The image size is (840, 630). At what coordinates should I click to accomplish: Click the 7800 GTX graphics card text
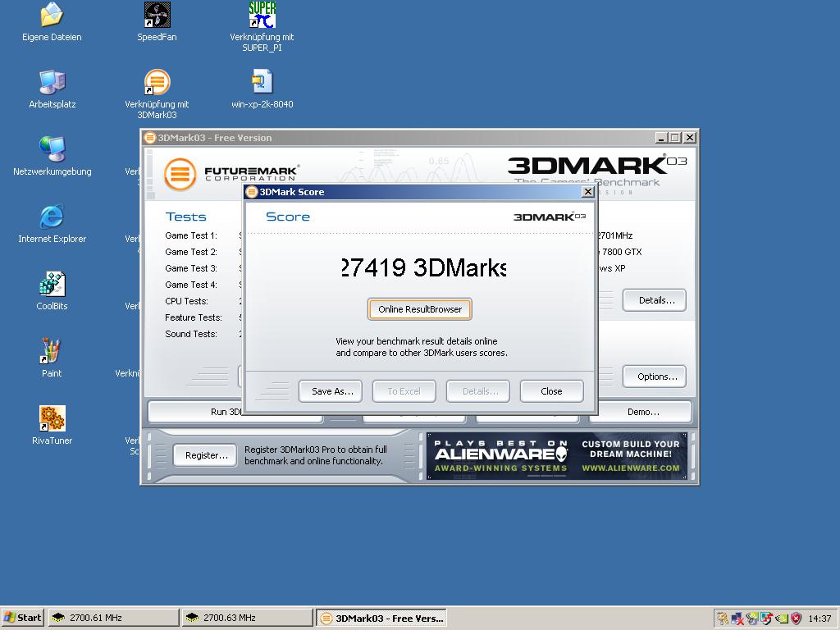[621, 252]
